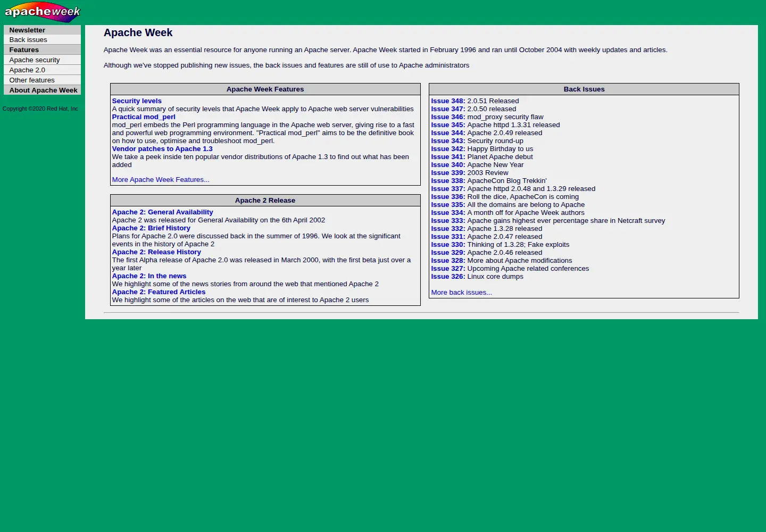Open Issue 326 Linux core dumps
Screen dimensions: 766x532
[x=448, y=277]
